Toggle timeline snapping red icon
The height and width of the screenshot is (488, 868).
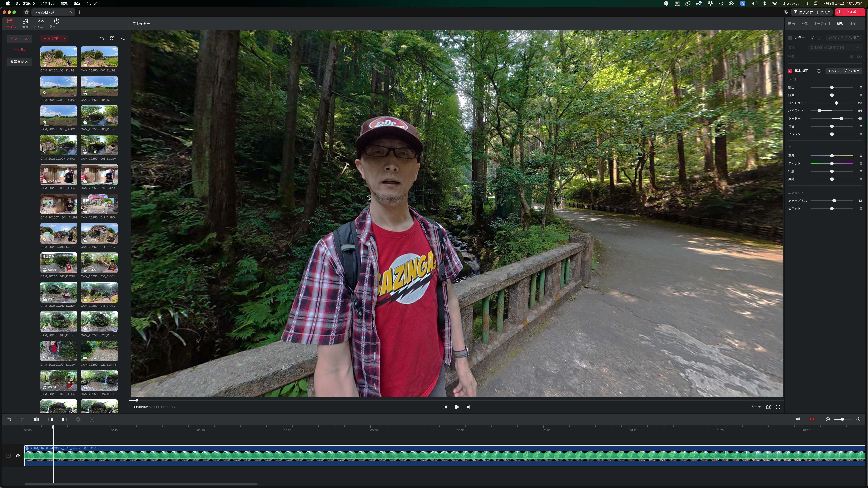[812, 419]
